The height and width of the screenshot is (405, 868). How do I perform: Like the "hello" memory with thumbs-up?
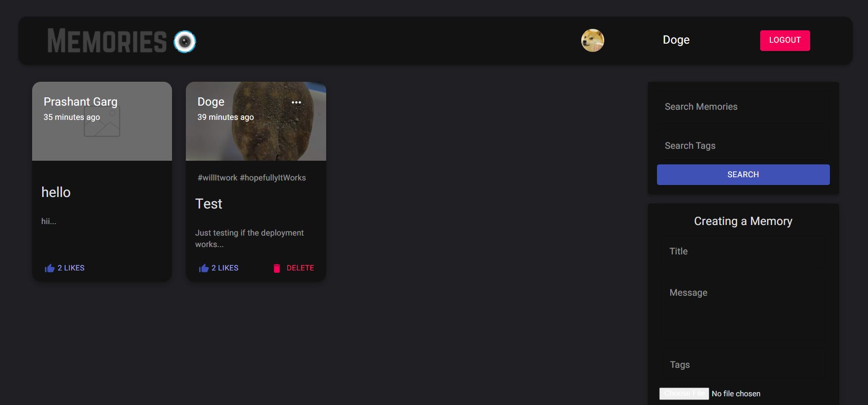pyautogui.click(x=50, y=268)
